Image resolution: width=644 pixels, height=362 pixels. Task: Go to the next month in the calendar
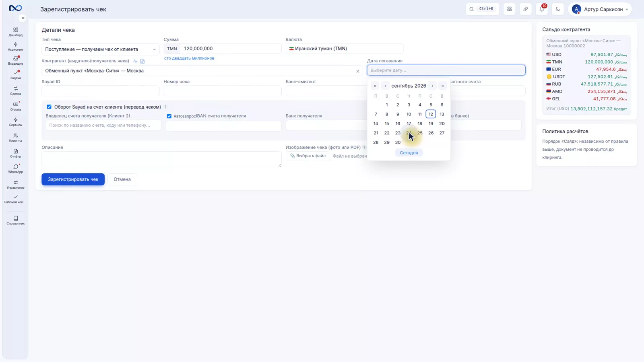(432, 86)
